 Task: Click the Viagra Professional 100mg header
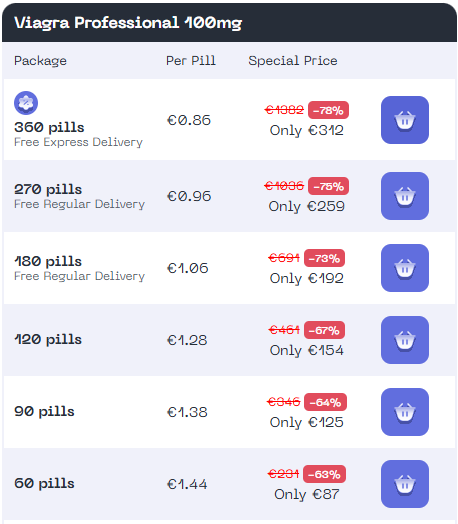point(128,23)
